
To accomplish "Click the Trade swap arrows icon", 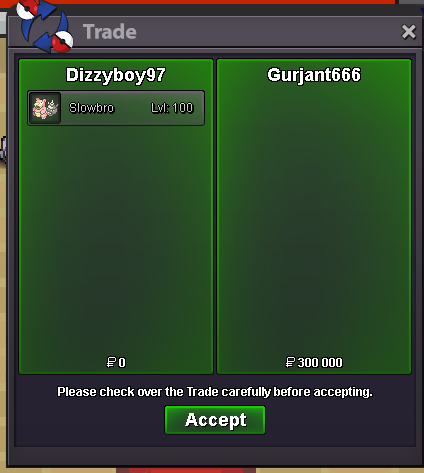I will (x=45, y=26).
